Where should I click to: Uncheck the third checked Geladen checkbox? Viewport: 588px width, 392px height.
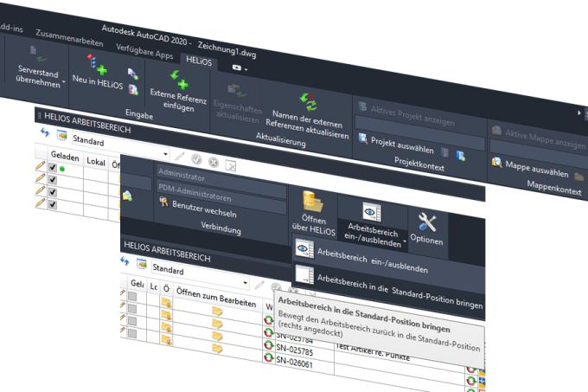click(53, 192)
